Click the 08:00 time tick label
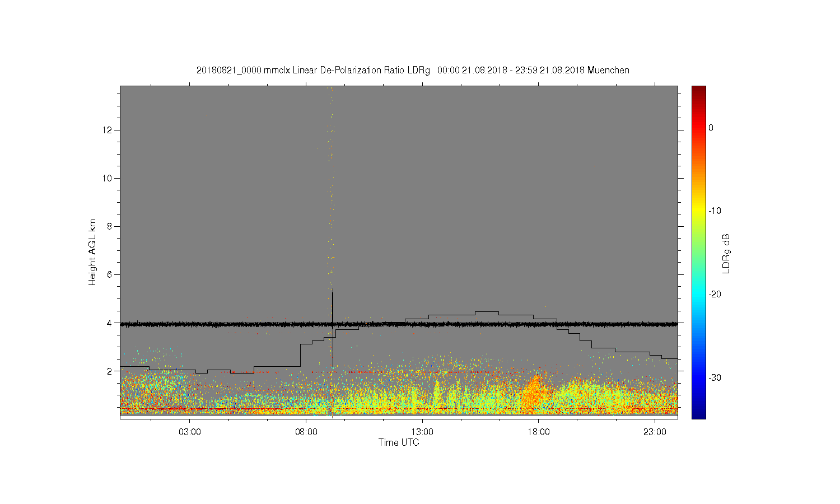The image size is (840, 504). click(306, 432)
